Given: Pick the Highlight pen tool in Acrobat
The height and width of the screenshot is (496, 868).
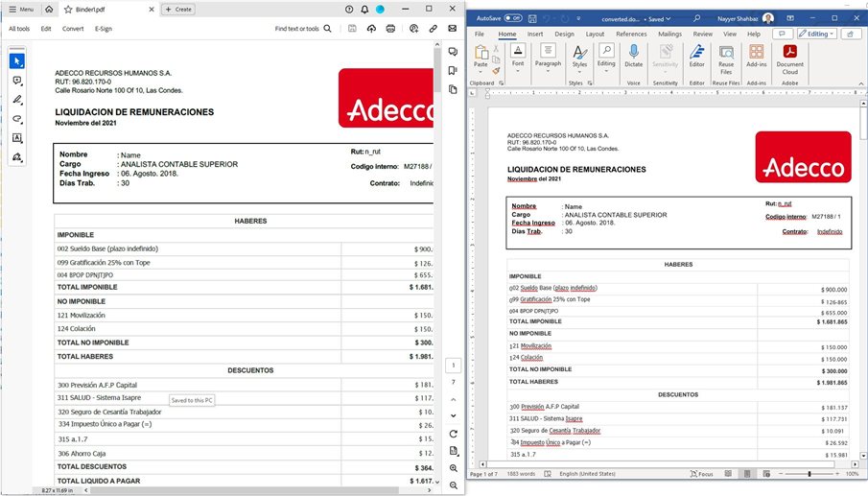Looking at the screenshot, I should (x=17, y=100).
